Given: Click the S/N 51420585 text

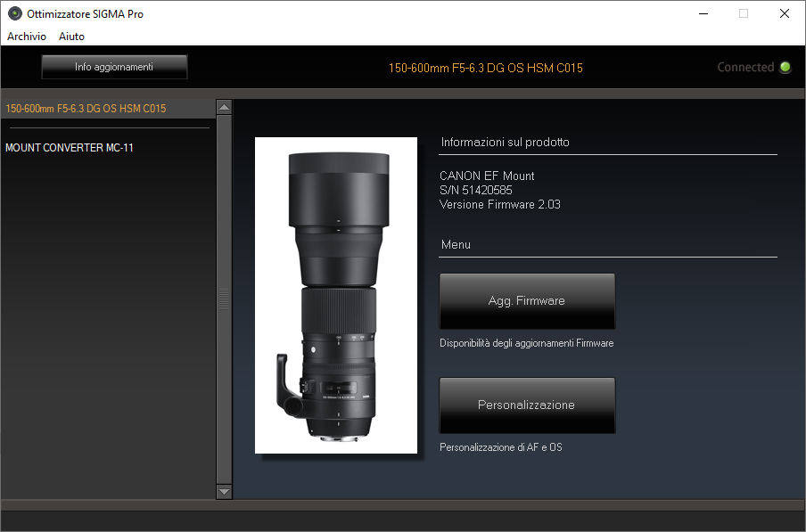Looking at the screenshot, I should pyautogui.click(x=476, y=190).
